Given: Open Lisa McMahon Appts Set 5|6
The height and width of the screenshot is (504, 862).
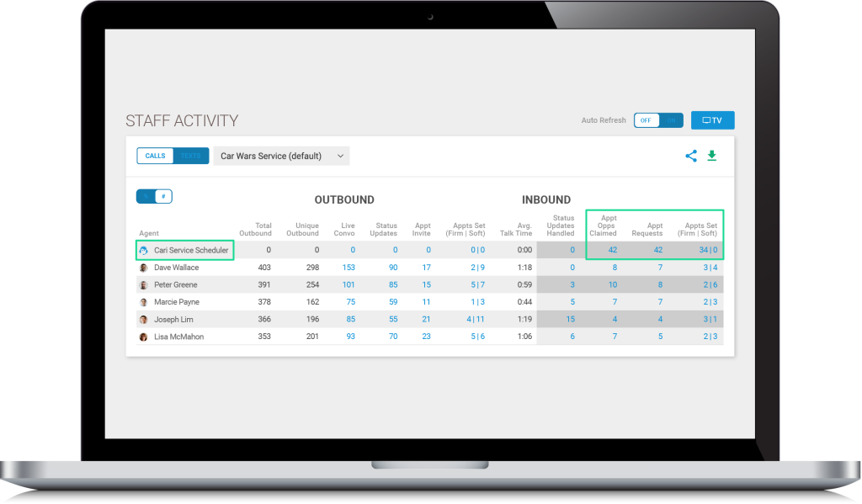Looking at the screenshot, I should [478, 337].
